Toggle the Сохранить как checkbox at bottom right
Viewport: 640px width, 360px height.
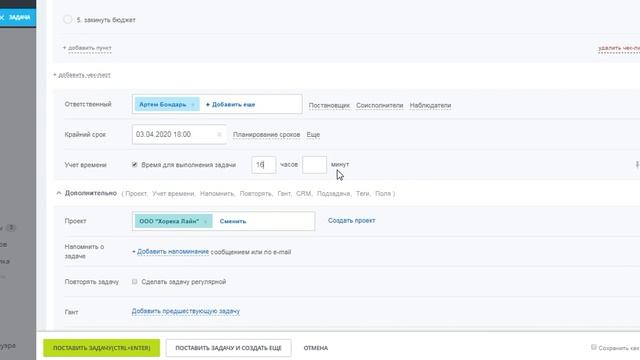593,347
